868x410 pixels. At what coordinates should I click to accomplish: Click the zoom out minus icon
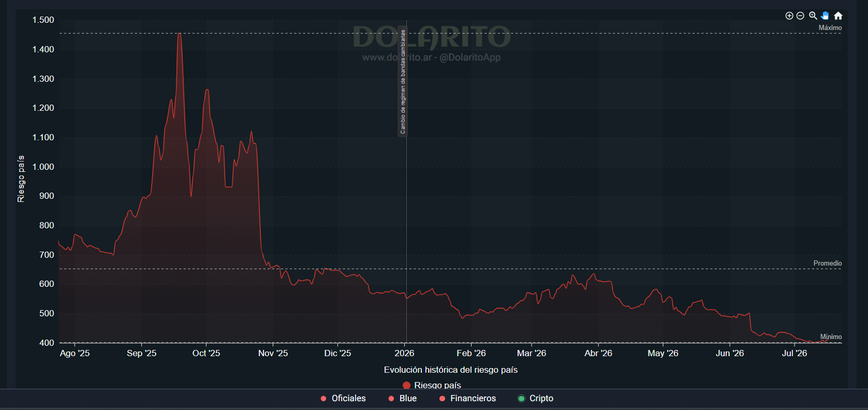(800, 16)
